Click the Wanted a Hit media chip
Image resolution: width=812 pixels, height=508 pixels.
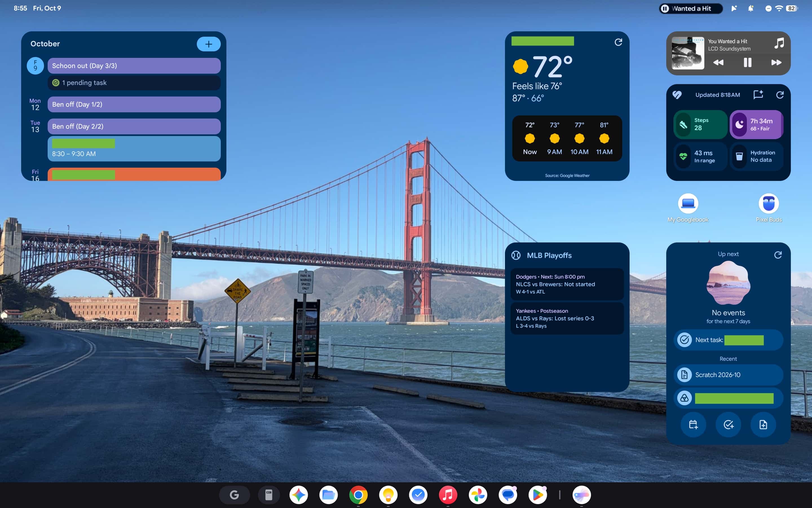tap(690, 8)
